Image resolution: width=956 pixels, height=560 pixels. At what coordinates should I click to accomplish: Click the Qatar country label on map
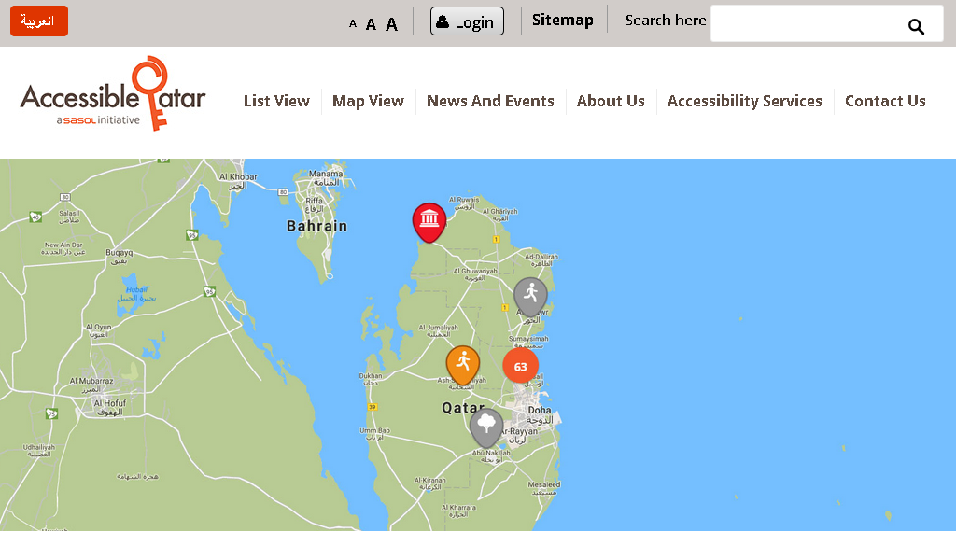pos(463,408)
